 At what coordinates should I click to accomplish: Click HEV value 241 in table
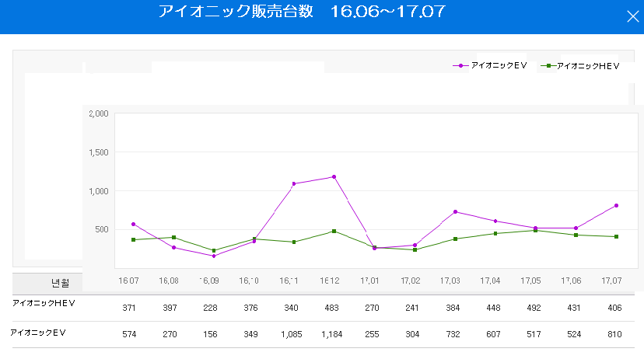tap(412, 308)
